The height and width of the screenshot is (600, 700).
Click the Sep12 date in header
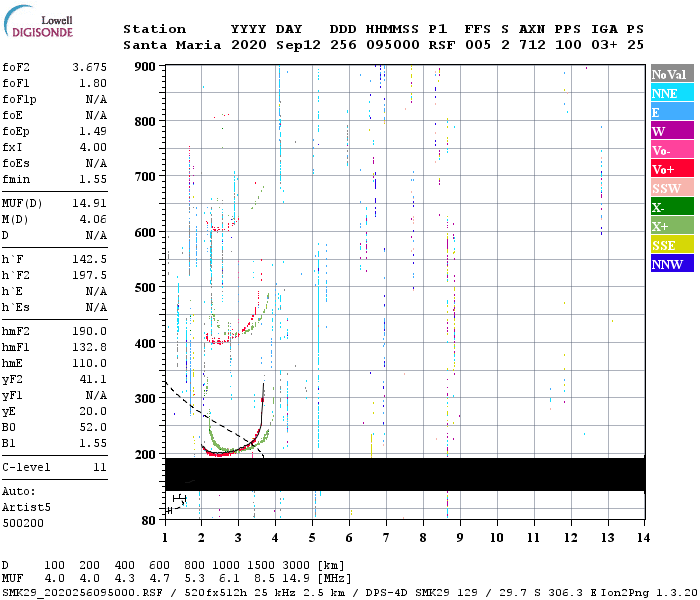298,45
